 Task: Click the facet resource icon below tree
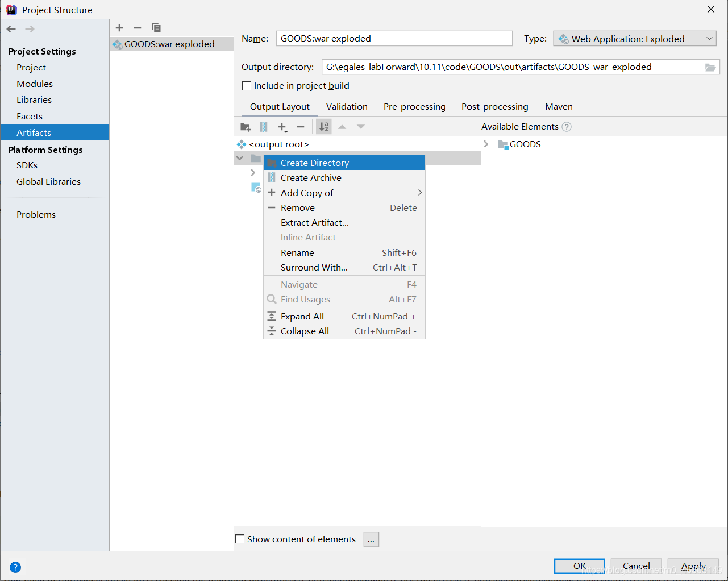[x=256, y=188]
